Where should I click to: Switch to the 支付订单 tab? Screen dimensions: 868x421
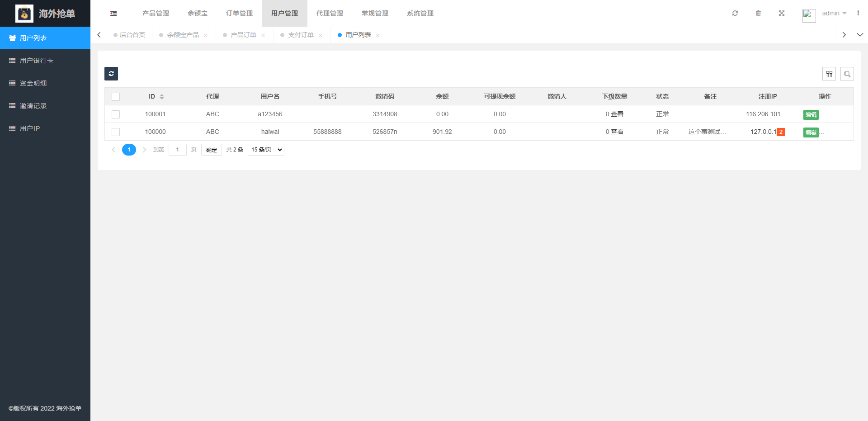tap(300, 35)
